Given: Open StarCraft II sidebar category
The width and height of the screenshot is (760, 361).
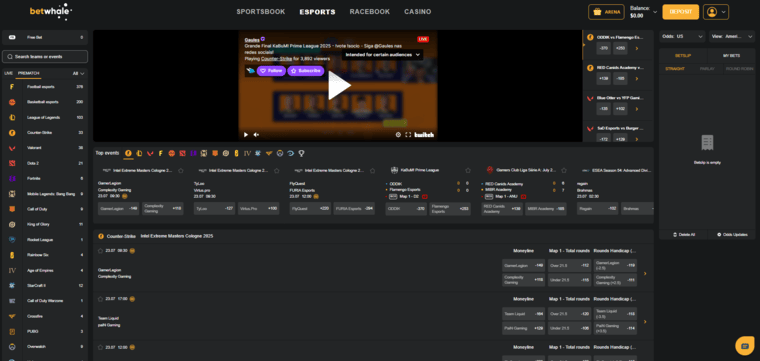Looking at the screenshot, I should 45,285.
